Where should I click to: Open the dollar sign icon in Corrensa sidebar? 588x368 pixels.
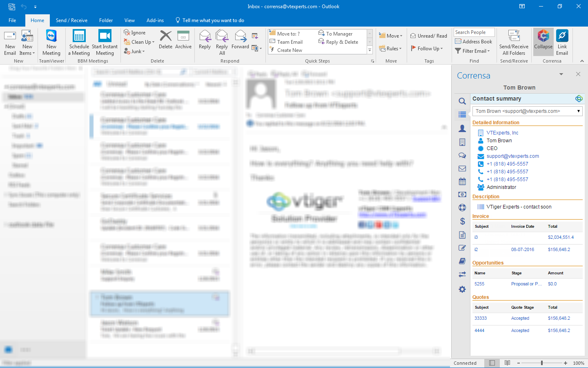462,221
